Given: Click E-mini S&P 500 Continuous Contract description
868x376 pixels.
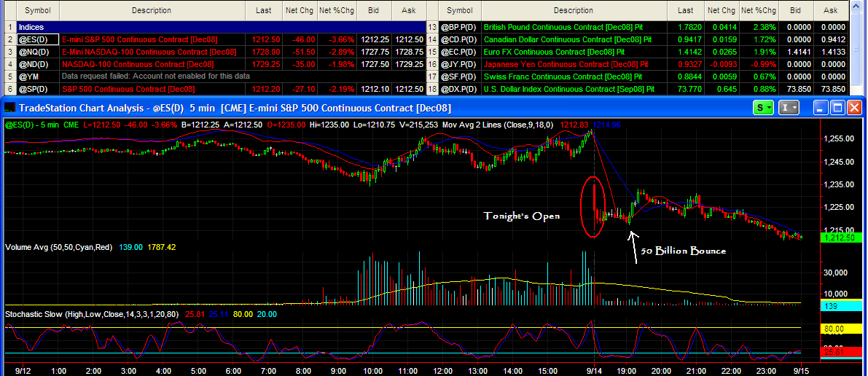Looking at the screenshot, I should pos(139,39).
